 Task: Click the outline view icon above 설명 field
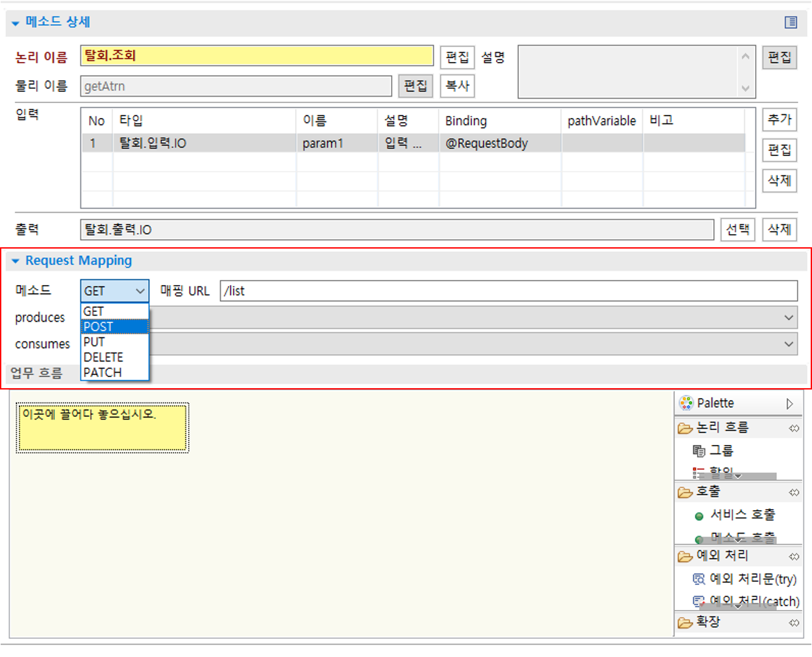[790, 22]
